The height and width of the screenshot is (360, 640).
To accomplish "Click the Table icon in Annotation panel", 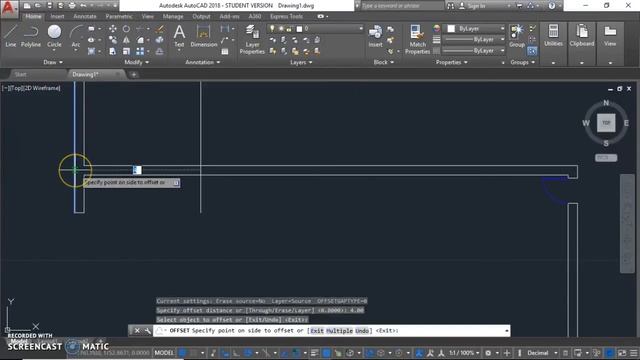I will (225, 51).
